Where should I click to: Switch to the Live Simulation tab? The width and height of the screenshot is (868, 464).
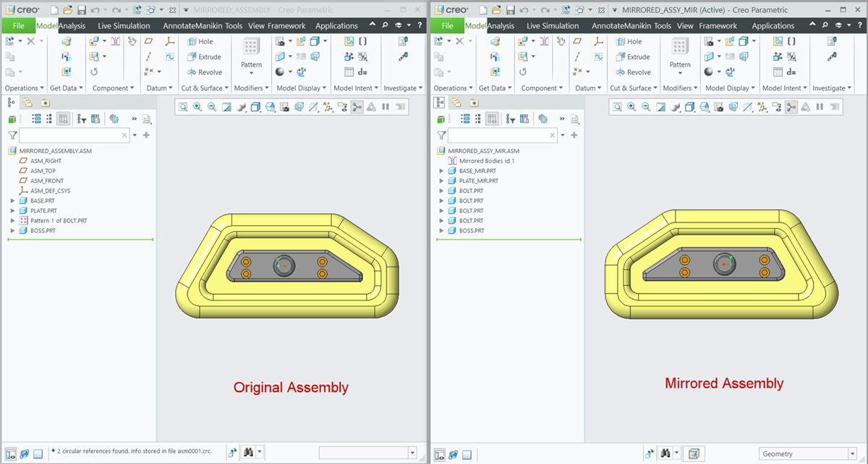[123, 25]
